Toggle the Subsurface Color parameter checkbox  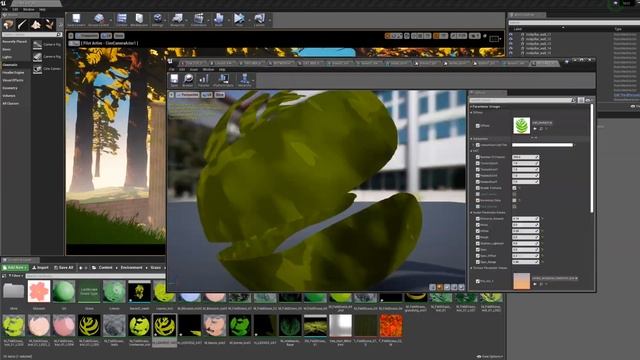478,145
